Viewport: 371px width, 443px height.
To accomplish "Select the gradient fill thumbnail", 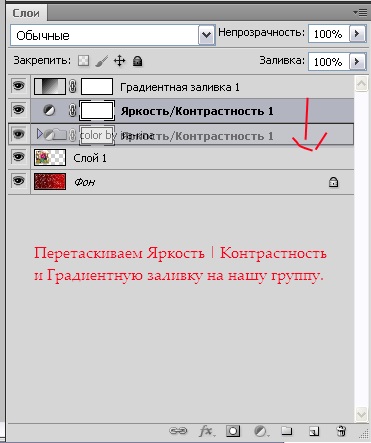I will pyautogui.click(x=50, y=86).
